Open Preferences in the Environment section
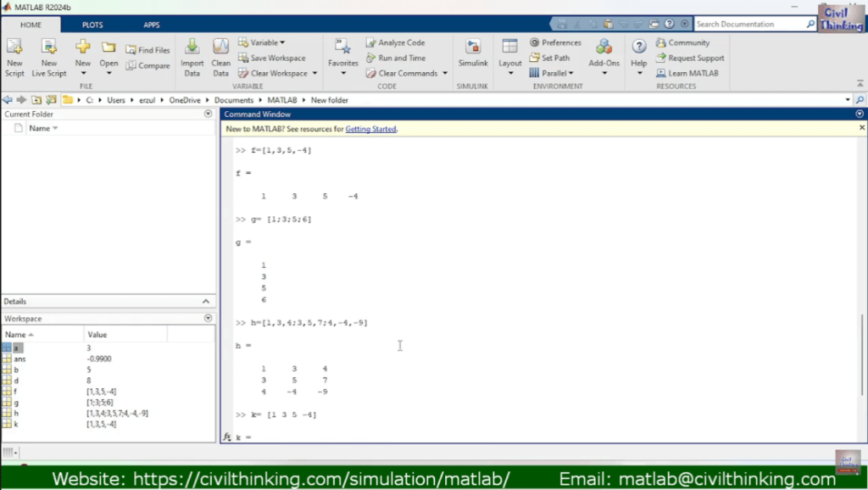Viewport: 868px width, 490px height. click(x=555, y=42)
